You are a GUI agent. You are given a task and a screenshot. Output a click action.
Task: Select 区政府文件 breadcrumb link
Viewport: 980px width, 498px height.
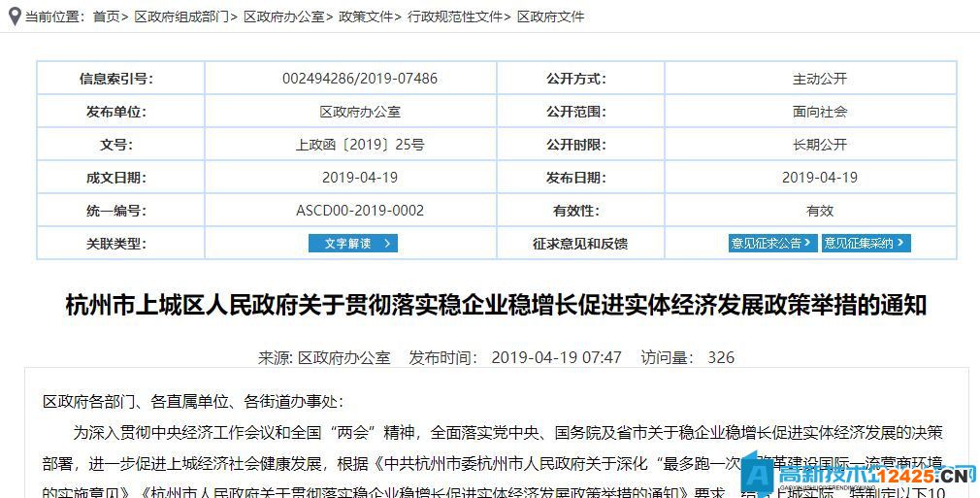point(550,17)
